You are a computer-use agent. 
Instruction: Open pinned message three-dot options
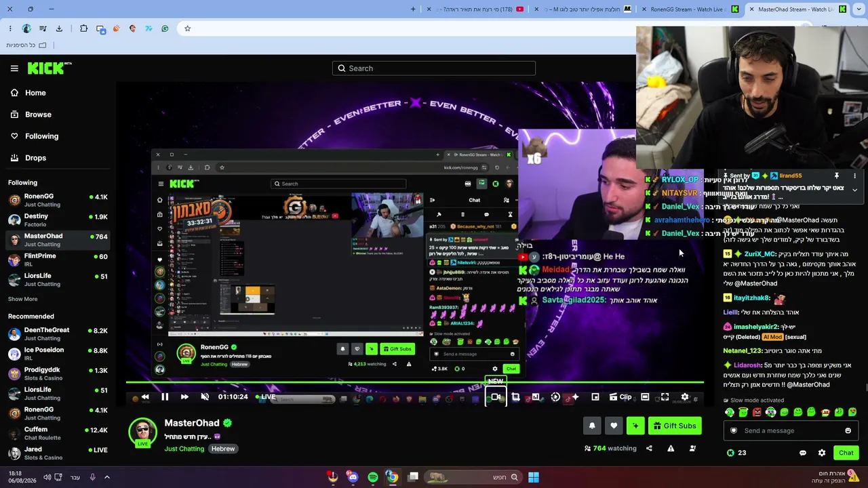pyautogui.click(x=854, y=176)
